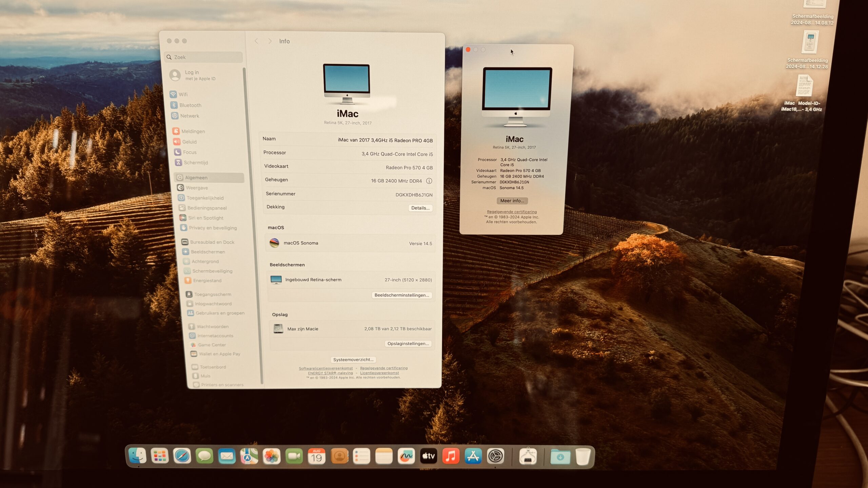Open Opslaginstellingen button
The image size is (868, 488).
click(x=408, y=344)
